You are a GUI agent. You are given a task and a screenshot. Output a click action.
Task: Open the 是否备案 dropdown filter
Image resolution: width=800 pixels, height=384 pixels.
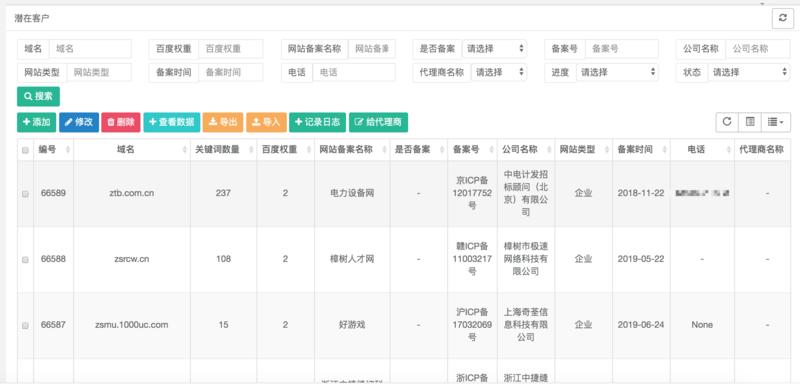pos(494,49)
